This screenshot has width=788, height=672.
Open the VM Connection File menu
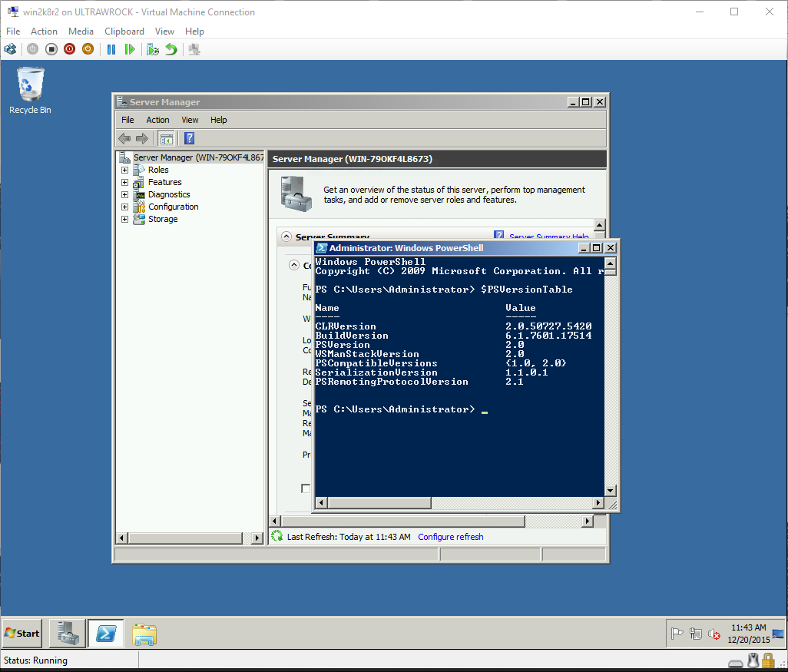tap(13, 31)
